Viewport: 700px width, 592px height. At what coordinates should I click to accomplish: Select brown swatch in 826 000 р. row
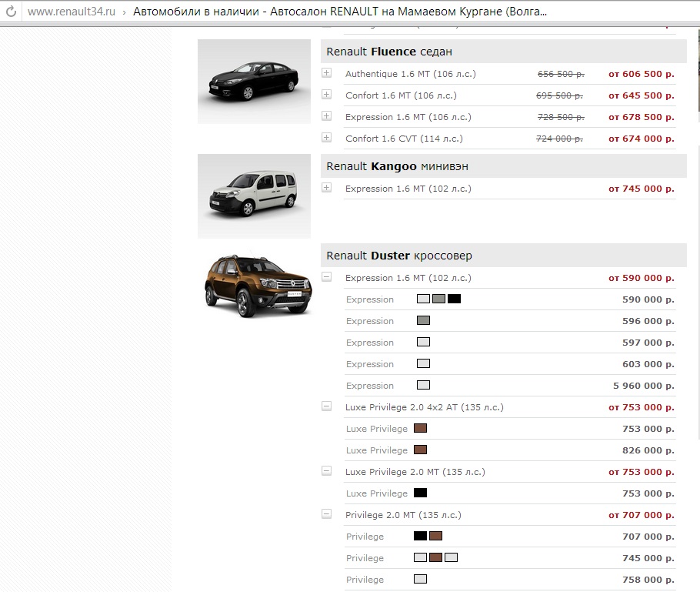(x=420, y=450)
